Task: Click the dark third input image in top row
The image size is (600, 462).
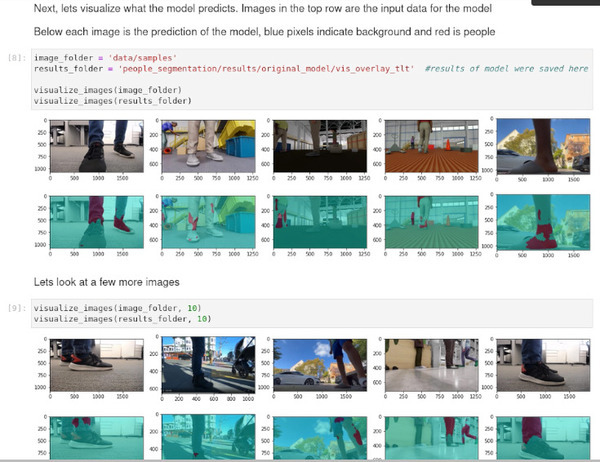Action: point(315,145)
